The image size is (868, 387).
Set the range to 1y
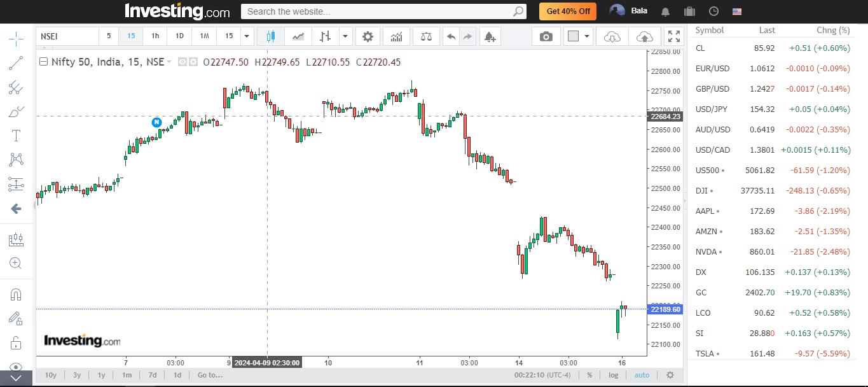pos(102,375)
